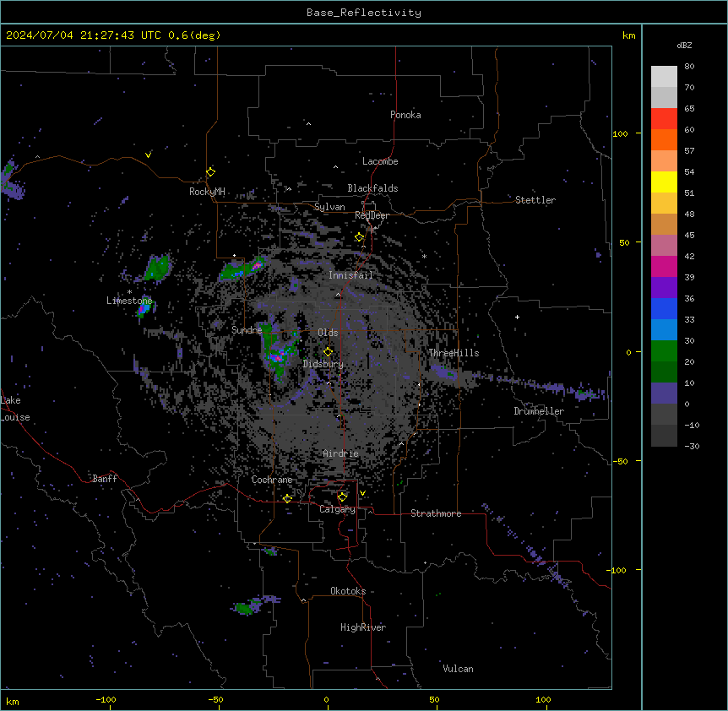Click the yellow diamond marker above Calgary label
This screenshot has width=728, height=711.
(x=342, y=497)
